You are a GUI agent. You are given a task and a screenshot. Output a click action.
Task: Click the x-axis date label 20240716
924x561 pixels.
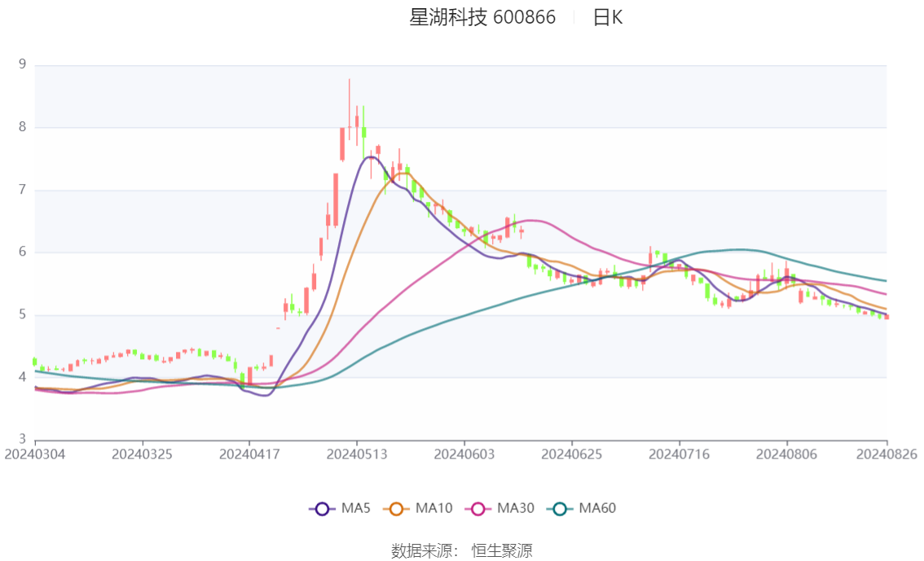(679, 454)
